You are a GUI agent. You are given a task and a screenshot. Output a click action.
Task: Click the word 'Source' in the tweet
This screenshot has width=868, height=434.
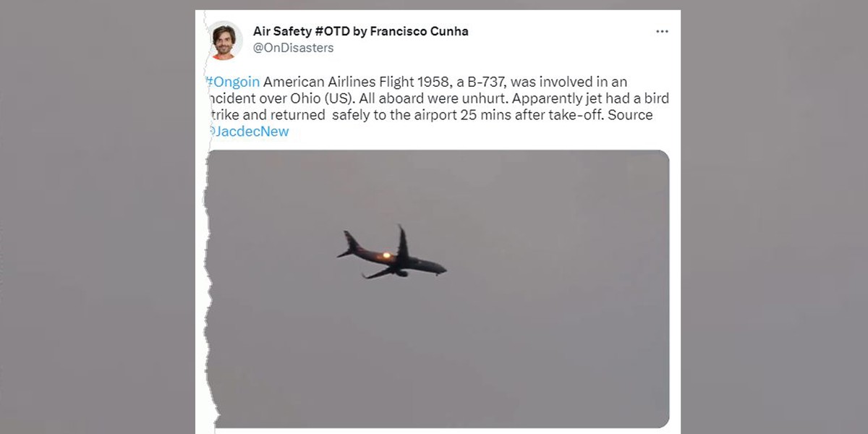coord(630,115)
